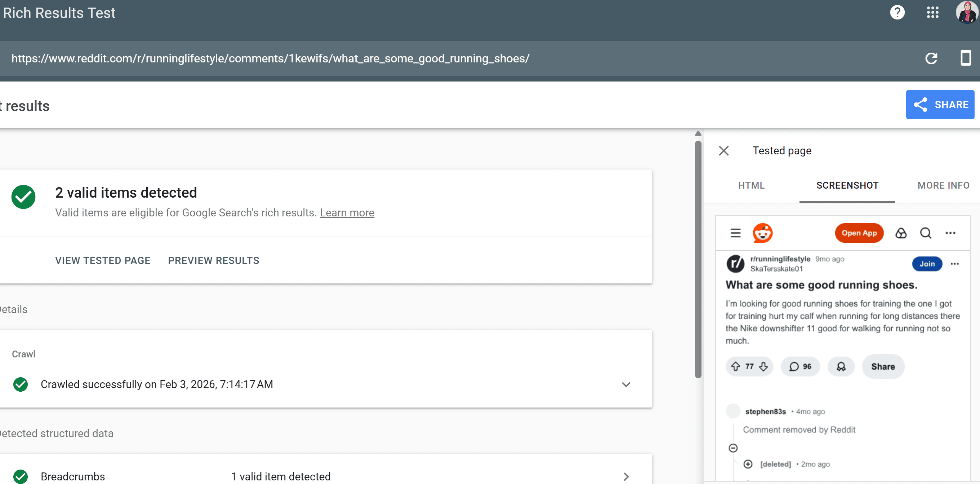Expand the [deleted] reply

point(748,464)
